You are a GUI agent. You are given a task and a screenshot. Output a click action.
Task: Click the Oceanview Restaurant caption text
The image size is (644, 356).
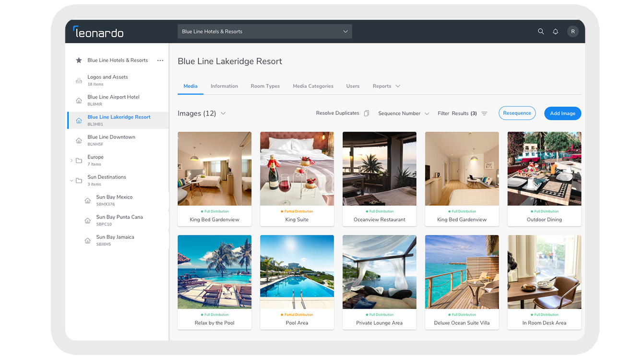coord(380,220)
